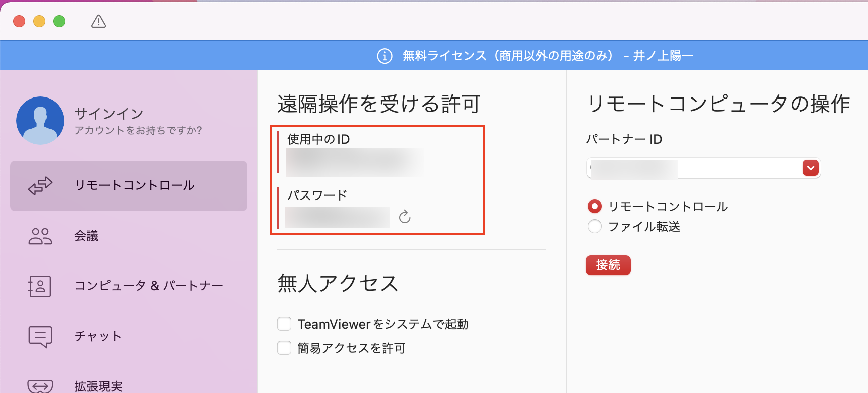The height and width of the screenshot is (393, 868).
Task: Click the user profile avatar icon
Action: (x=40, y=121)
